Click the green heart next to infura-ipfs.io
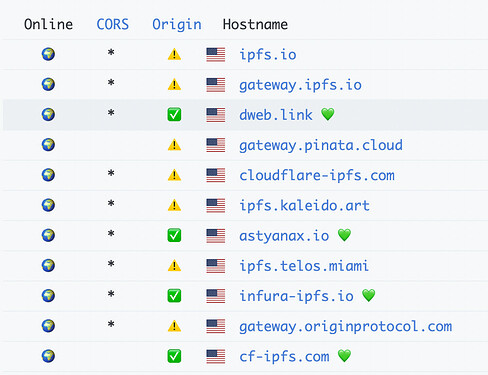This screenshot has width=488, height=375. pos(369,296)
